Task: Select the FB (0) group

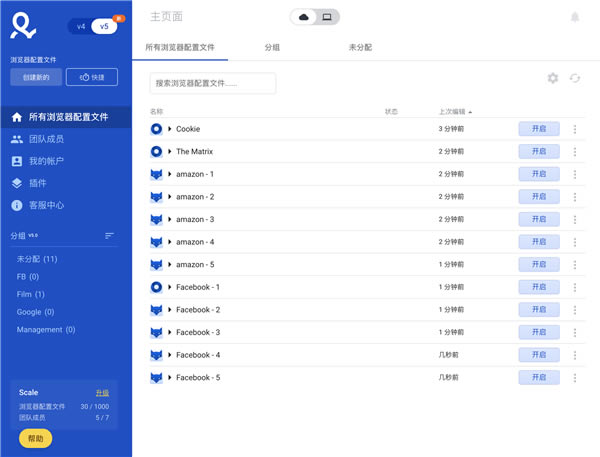Action: click(x=28, y=277)
